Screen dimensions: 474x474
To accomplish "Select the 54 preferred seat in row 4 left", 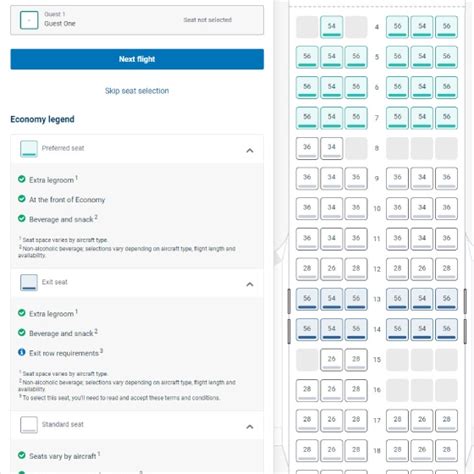I will (x=331, y=27).
